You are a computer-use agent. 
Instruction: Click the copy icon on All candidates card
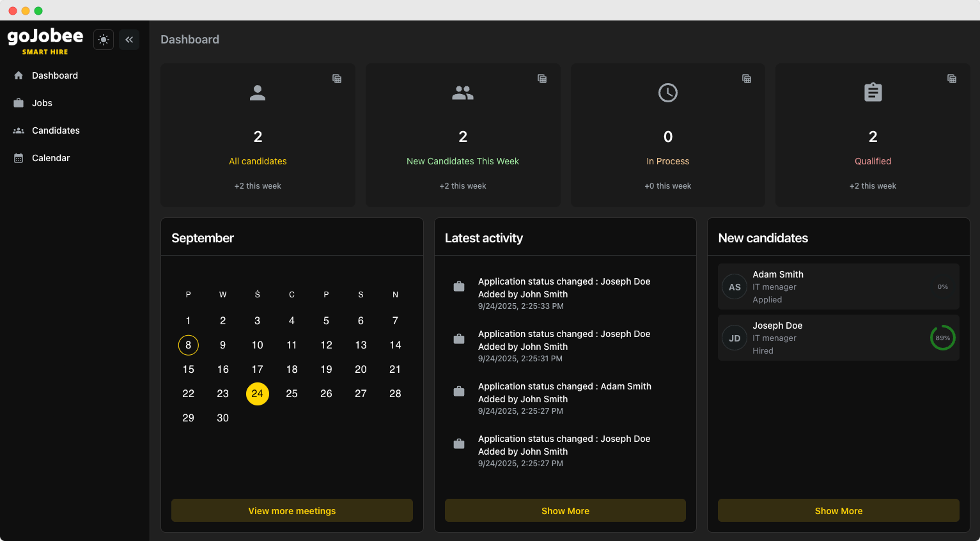pos(337,79)
